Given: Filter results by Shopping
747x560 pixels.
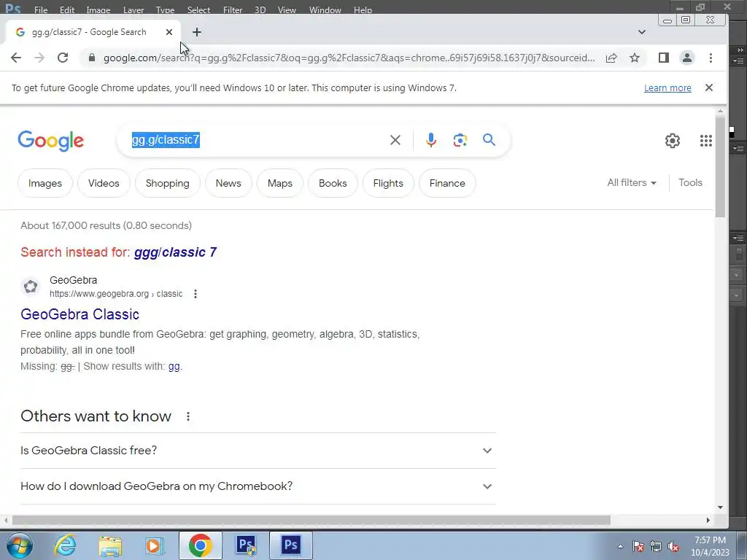Looking at the screenshot, I should [x=167, y=183].
